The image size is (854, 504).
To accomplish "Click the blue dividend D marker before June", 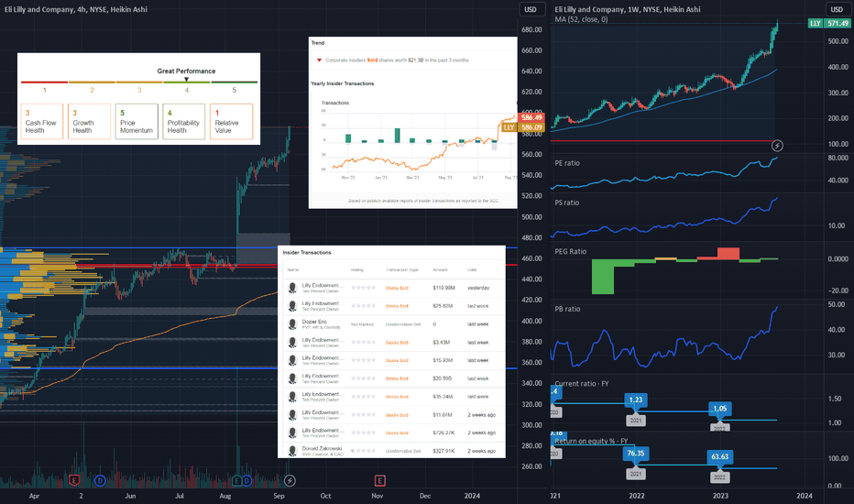I will point(100,480).
